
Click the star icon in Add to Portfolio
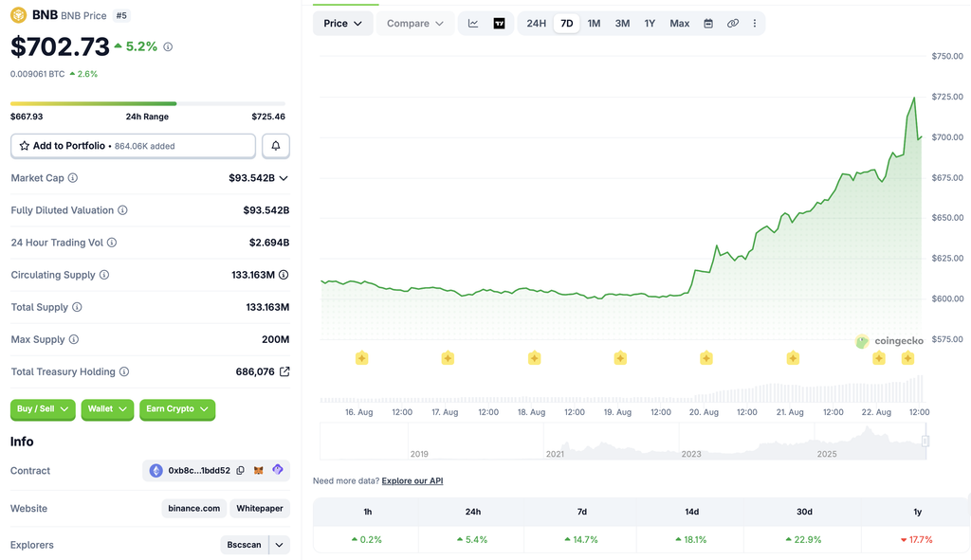[x=24, y=146]
